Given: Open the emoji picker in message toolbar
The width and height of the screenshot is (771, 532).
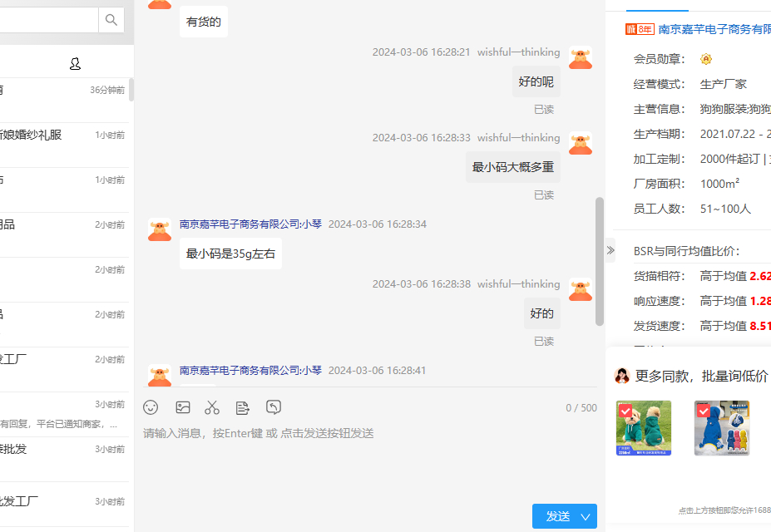Looking at the screenshot, I should pyautogui.click(x=151, y=407).
